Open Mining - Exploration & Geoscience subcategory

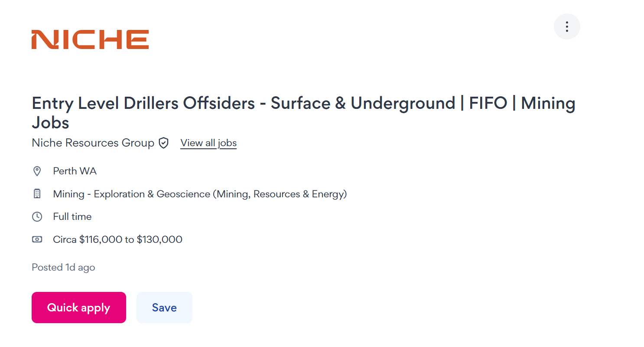click(x=131, y=194)
